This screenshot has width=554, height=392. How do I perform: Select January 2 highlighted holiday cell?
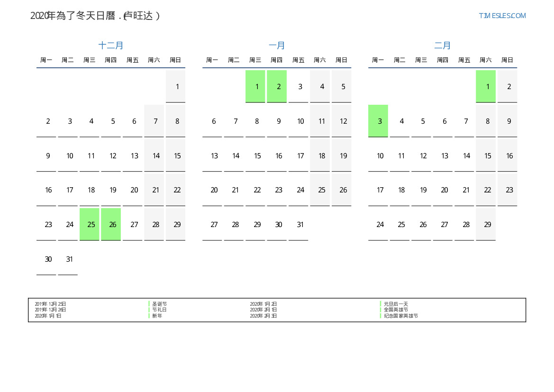tap(277, 87)
